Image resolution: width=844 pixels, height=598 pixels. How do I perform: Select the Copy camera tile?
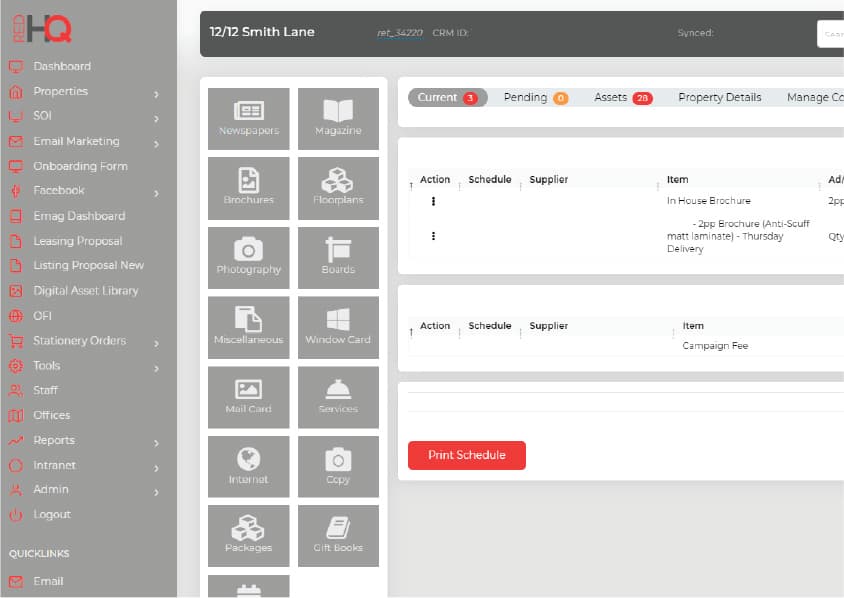pyautogui.click(x=338, y=467)
